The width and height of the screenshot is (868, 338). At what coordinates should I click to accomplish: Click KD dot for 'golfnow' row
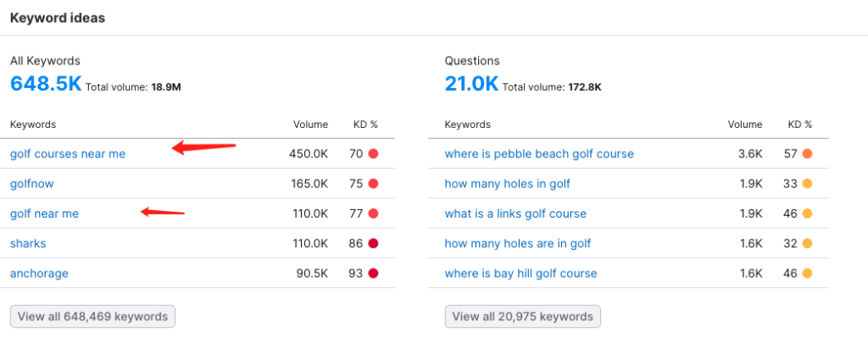point(373,184)
